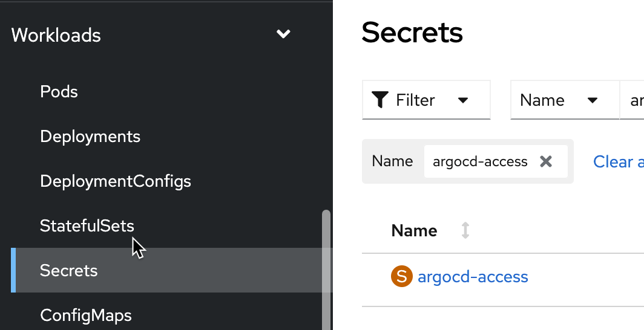
Task: Remove the argocd-access filter chip
Action: (x=546, y=161)
